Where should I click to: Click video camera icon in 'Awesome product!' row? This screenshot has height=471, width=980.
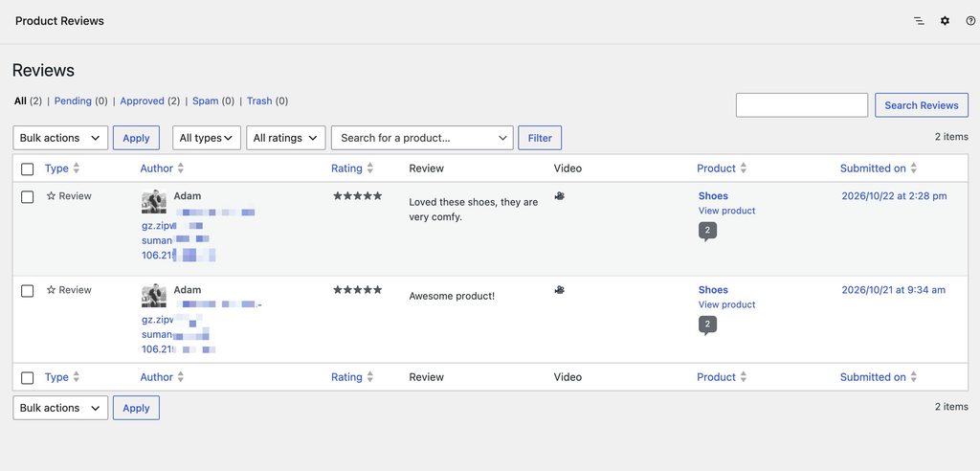pyautogui.click(x=559, y=290)
